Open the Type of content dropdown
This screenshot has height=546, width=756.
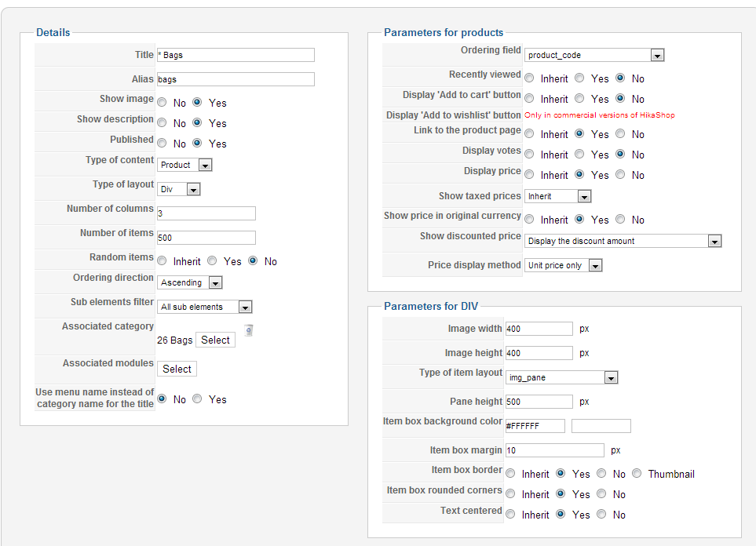[184, 165]
